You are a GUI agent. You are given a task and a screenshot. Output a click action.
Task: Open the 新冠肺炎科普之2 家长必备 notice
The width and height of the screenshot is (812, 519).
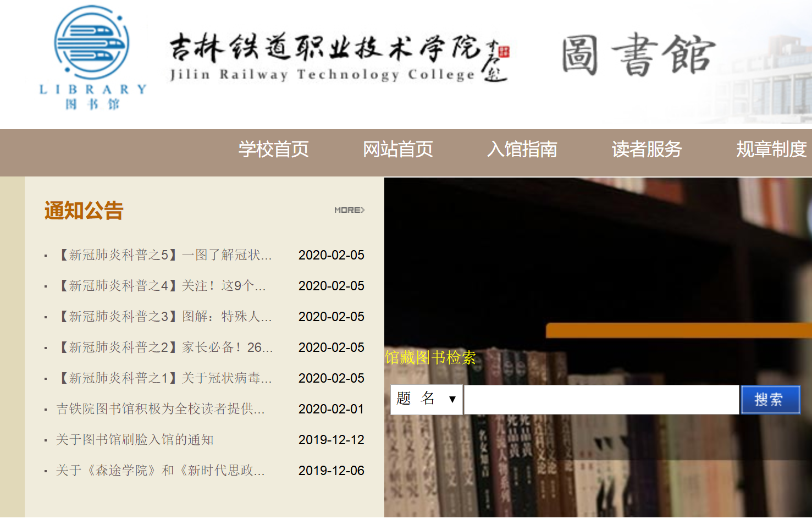click(164, 347)
